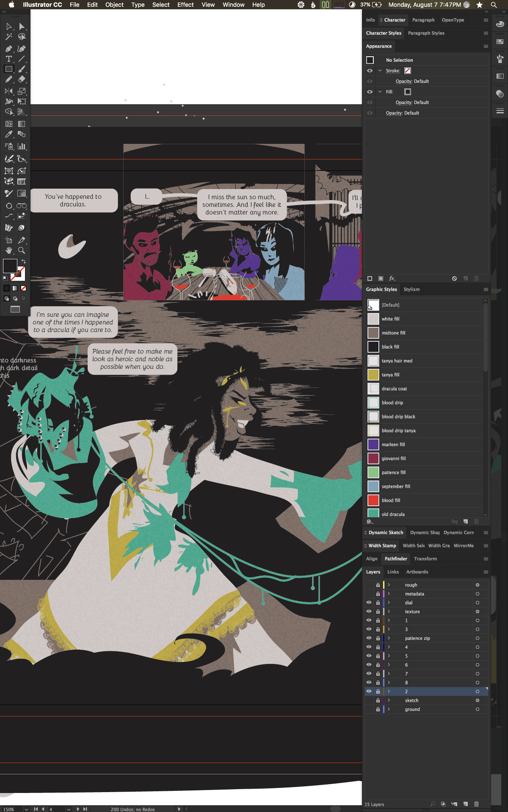This screenshot has height=812, width=508.
Task: Unlock the sketch layer
Action: 378,700
